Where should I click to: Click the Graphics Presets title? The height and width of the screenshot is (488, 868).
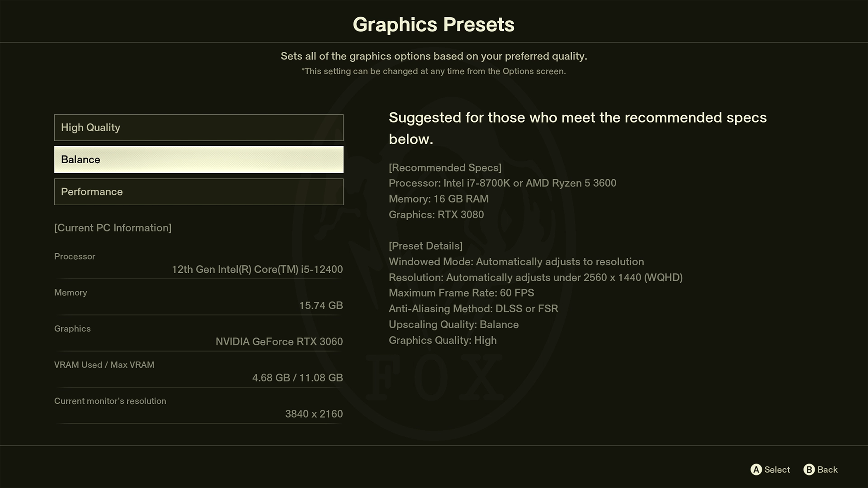tap(434, 24)
